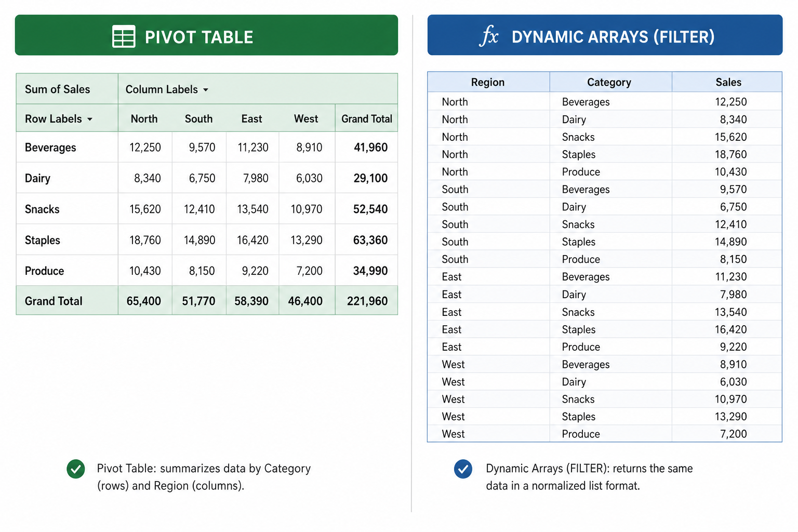
Task: Click the blue checkmark beside the Dynamic Arrays caption
Action: tap(463, 469)
